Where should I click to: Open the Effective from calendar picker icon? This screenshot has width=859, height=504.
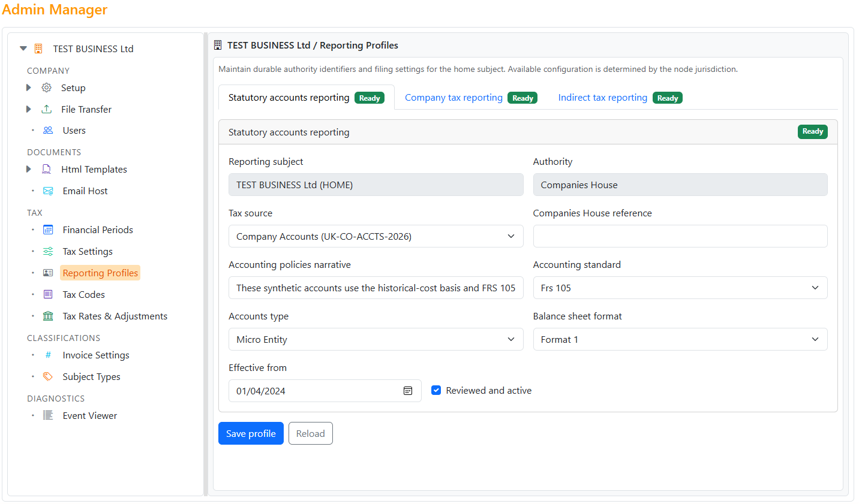click(x=408, y=391)
